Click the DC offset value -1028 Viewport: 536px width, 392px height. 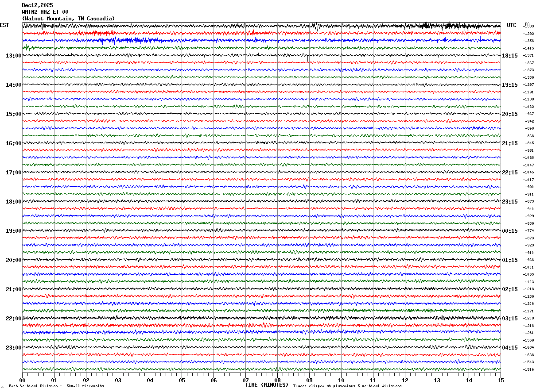(x=528, y=158)
